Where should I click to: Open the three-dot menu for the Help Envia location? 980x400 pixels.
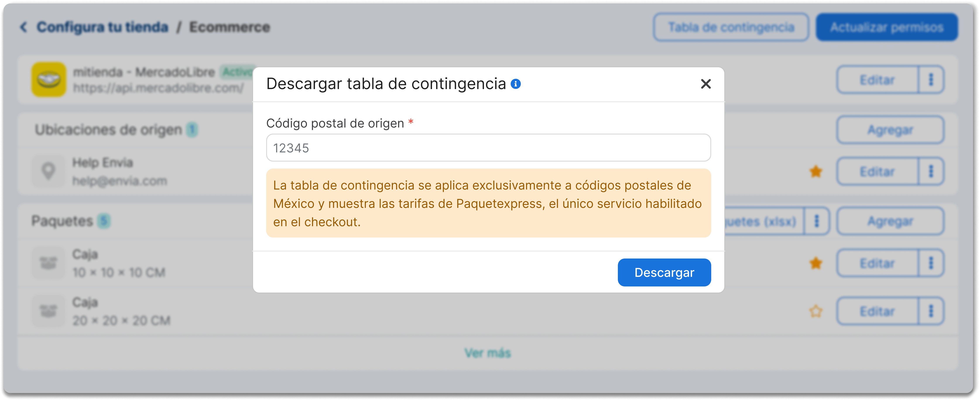[931, 171]
